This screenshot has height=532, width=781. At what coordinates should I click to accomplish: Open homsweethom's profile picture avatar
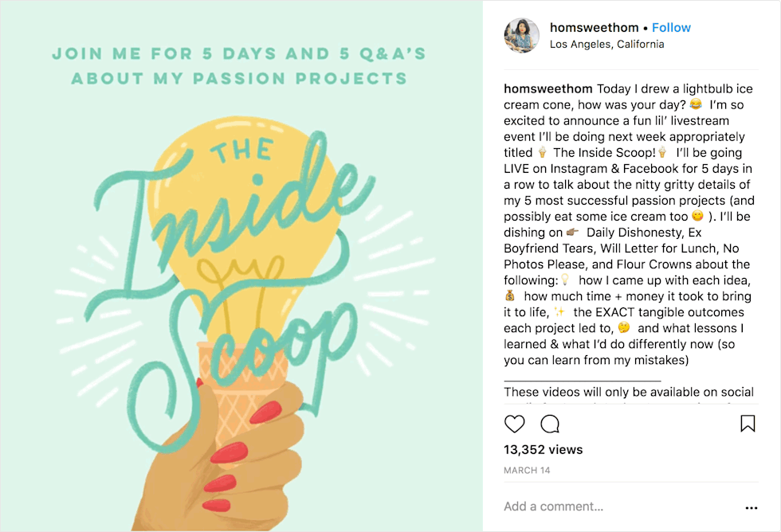coord(521,36)
